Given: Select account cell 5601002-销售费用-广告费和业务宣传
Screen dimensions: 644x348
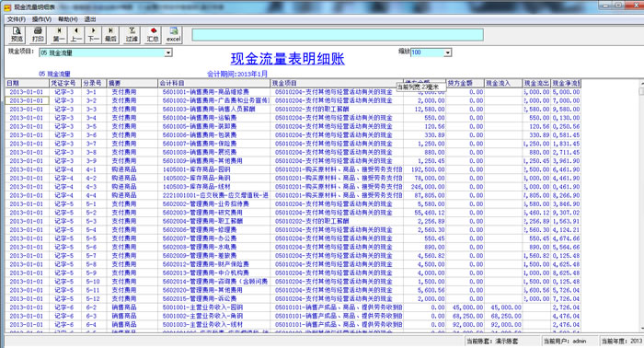Looking at the screenshot, I should (215, 100).
